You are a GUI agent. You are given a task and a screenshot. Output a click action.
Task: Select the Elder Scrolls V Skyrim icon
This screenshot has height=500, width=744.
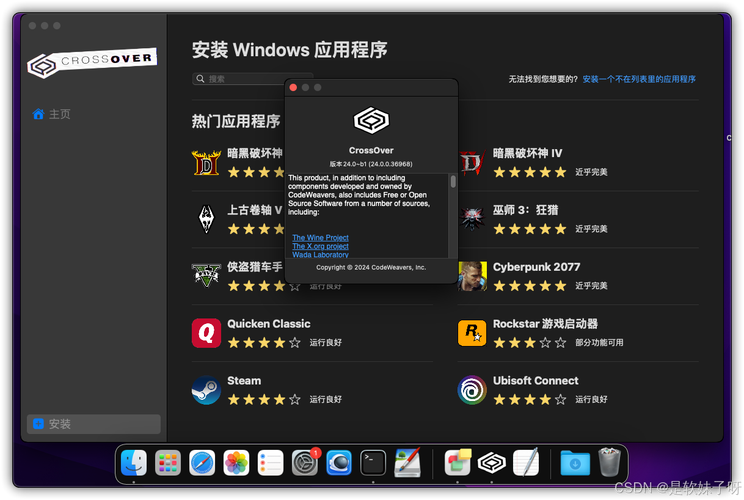click(206, 219)
